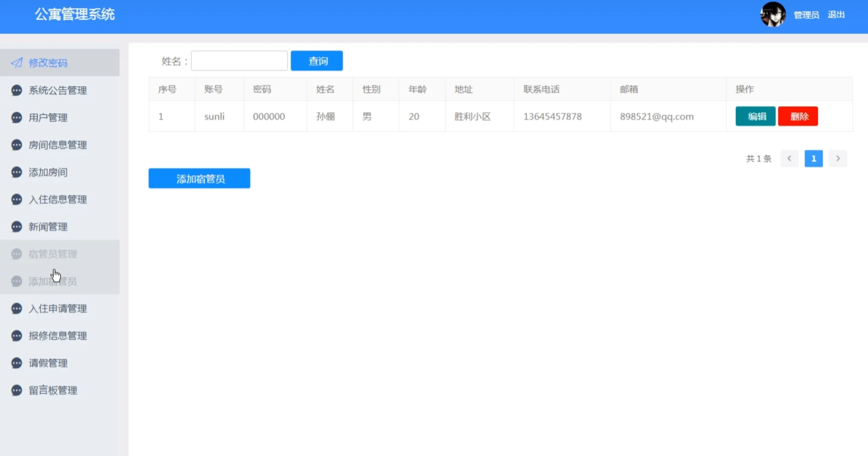Click inside the 姓名 search input field
This screenshot has height=456, width=868.
[x=239, y=60]
